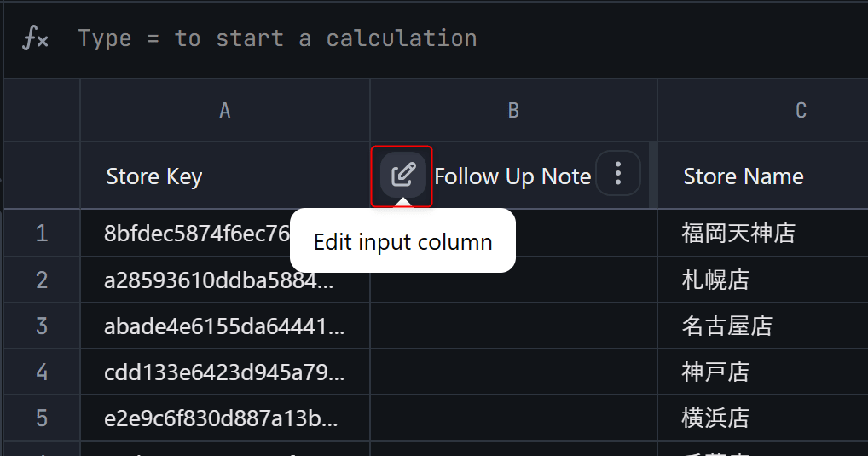Select row number 2
The image size is (868, 456).
[x=42, y=280]
